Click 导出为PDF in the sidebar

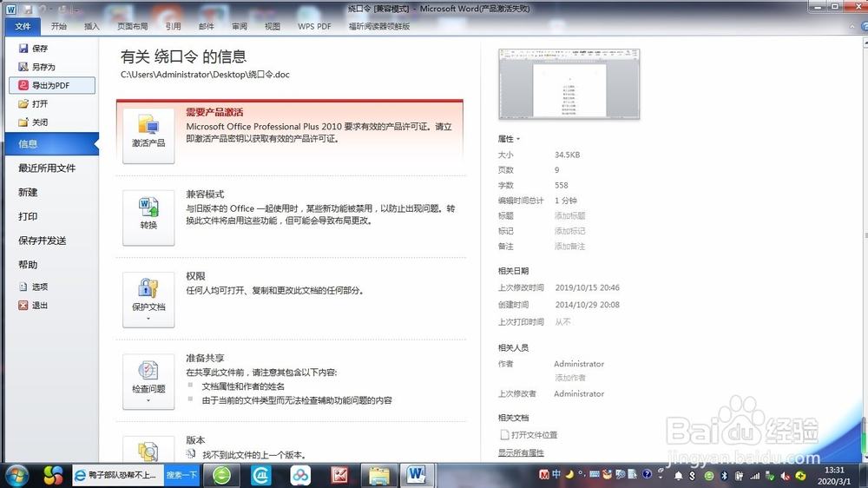(x=52, y=85)
